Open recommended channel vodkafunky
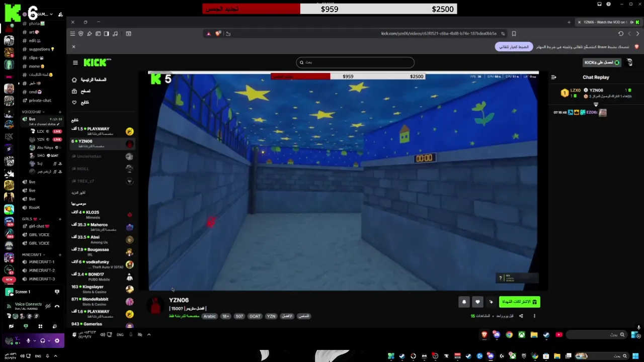The height and width of the screenshot is (362, 644). click(x=102, y=264)
